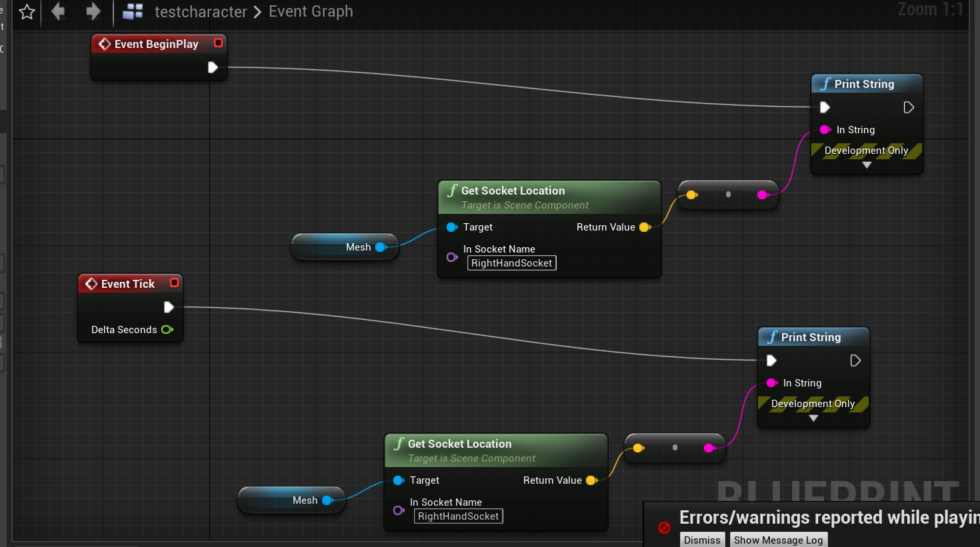The image size is (980, 547).
Task: Click the f icon on the top Print String node
Action: pos(825,84)
